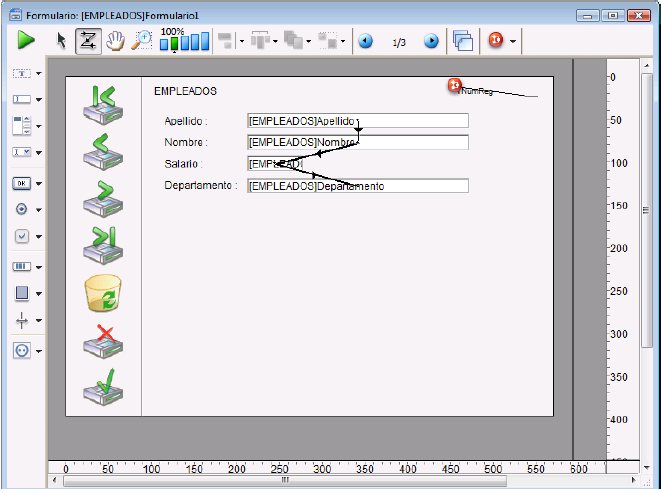
Task: Select the radio button object tool
Action: 22,210
